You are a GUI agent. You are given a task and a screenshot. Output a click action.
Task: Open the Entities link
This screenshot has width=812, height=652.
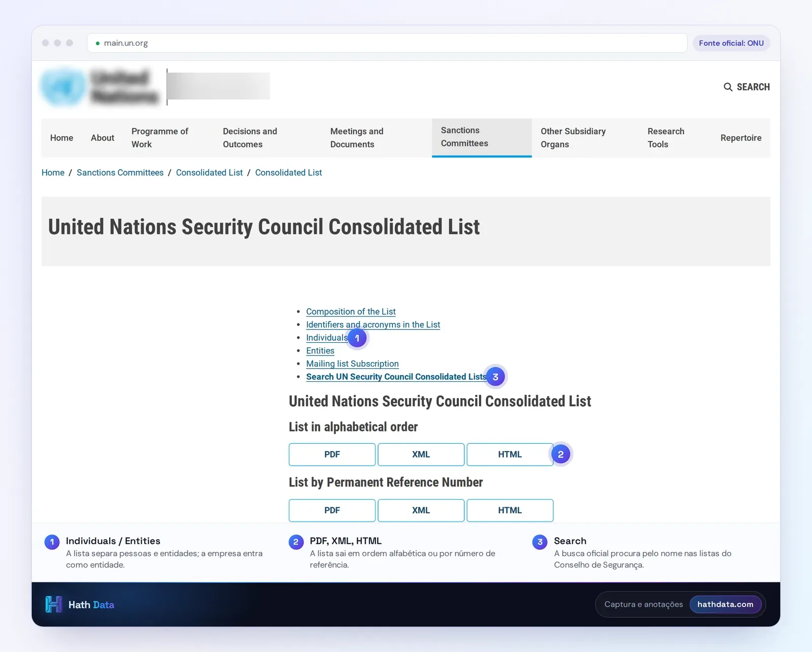(320, 351)
